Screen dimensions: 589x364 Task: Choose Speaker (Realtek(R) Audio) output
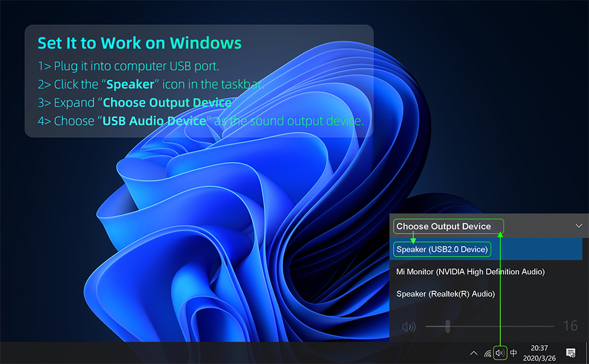pos(446,294)
